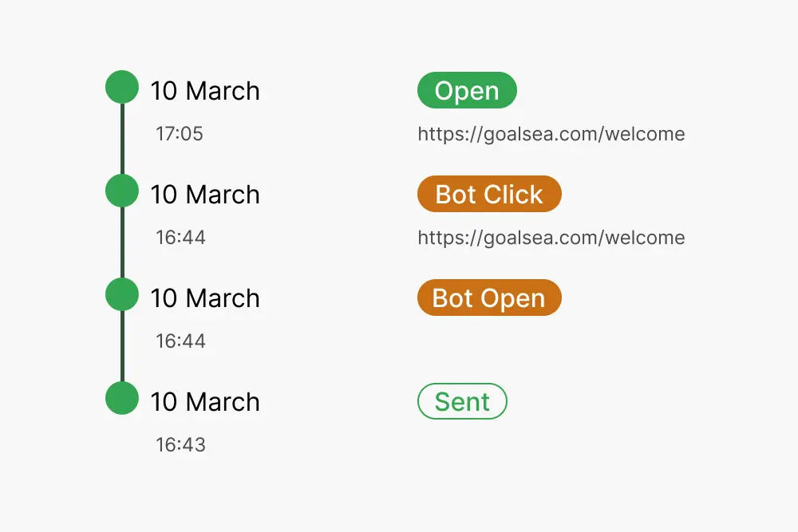Expand the 17:05 Open timeline entry
798x532 pixels.
point(467,90)
